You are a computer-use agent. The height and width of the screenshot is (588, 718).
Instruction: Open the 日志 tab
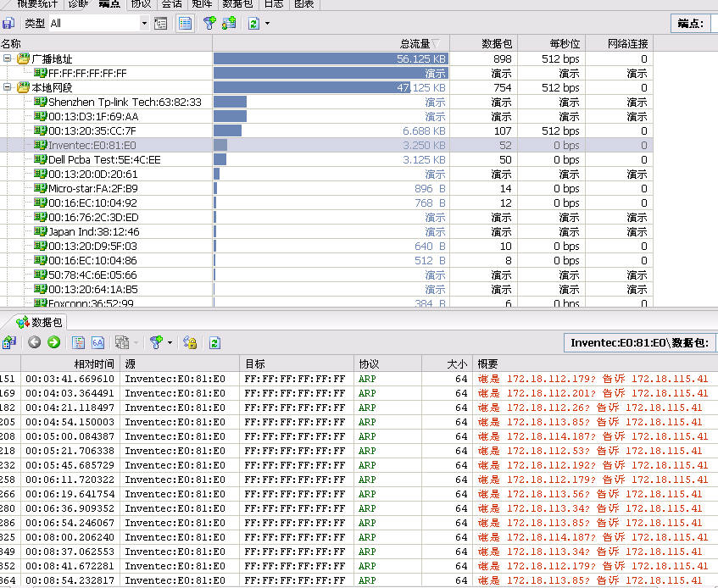click(273, 3)
